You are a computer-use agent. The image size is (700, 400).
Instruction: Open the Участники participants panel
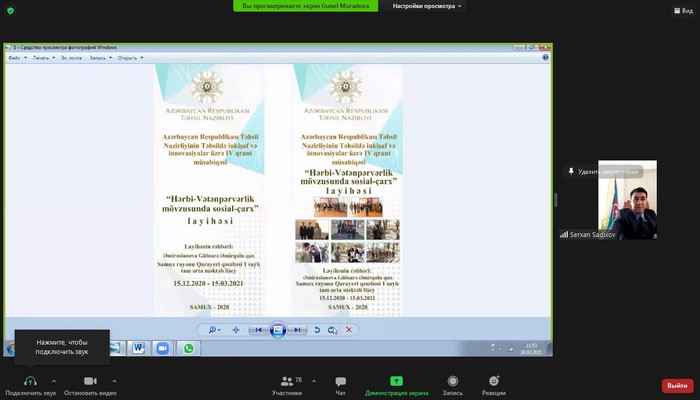point(287,381)
